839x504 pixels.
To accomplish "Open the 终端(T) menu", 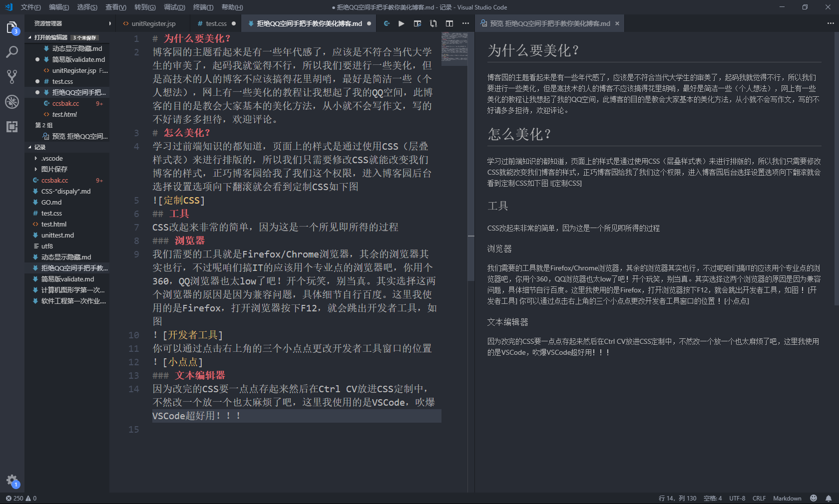I will click(x=203, y=7).
